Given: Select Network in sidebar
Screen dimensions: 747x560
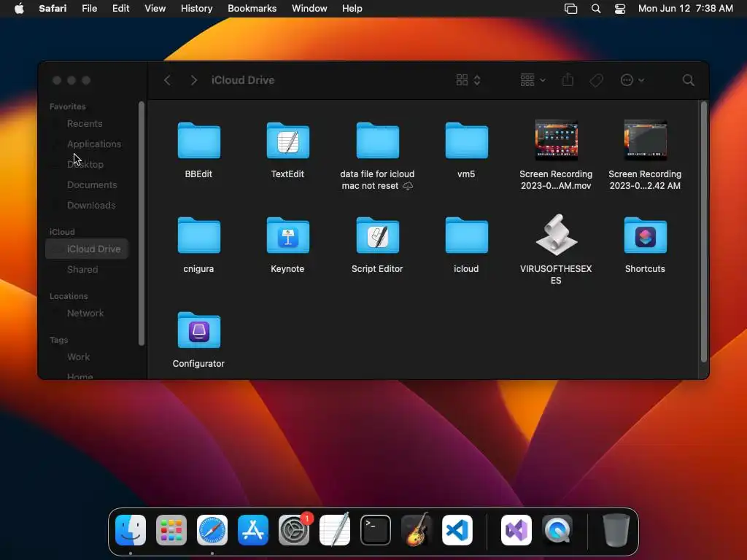Looking at the screenshot, I should (85, 313).
